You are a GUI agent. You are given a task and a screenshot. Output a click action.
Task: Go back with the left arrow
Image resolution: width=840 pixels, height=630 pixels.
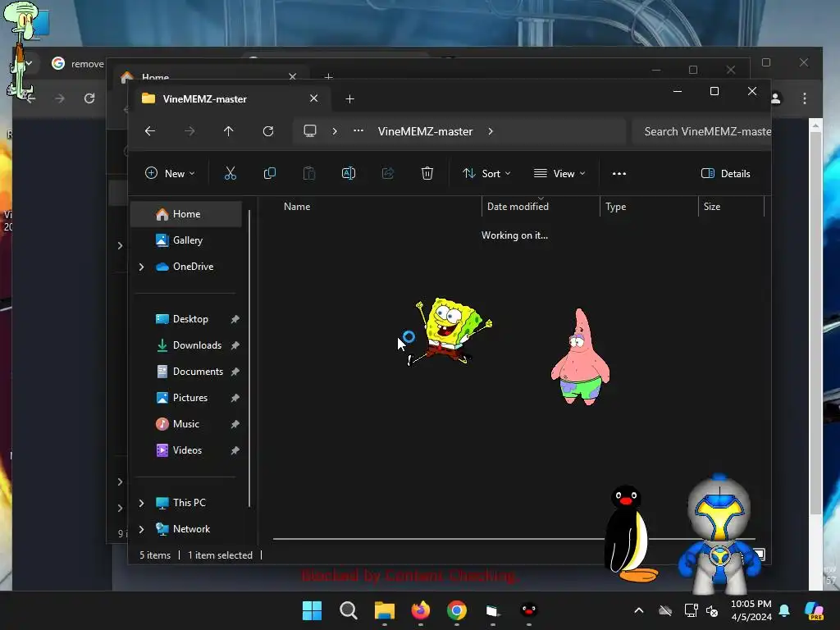[150, 131]
